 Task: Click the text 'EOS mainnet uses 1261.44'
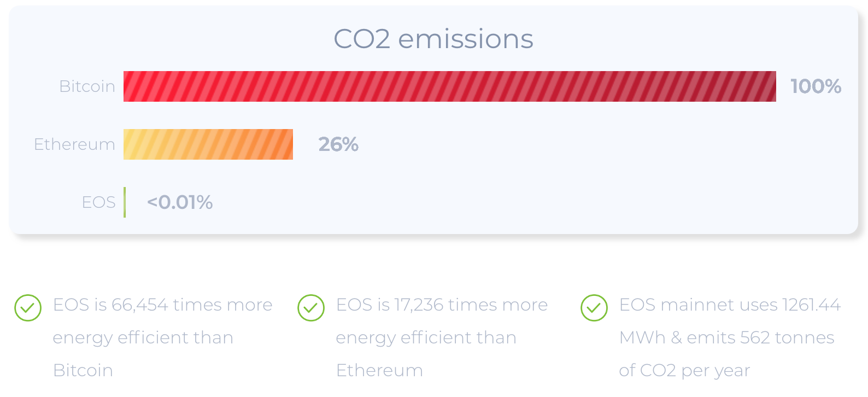(730, 305)
